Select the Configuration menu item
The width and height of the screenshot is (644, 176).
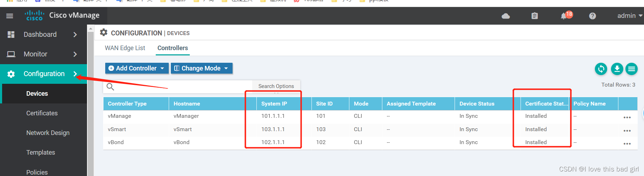tap(43, 74)
